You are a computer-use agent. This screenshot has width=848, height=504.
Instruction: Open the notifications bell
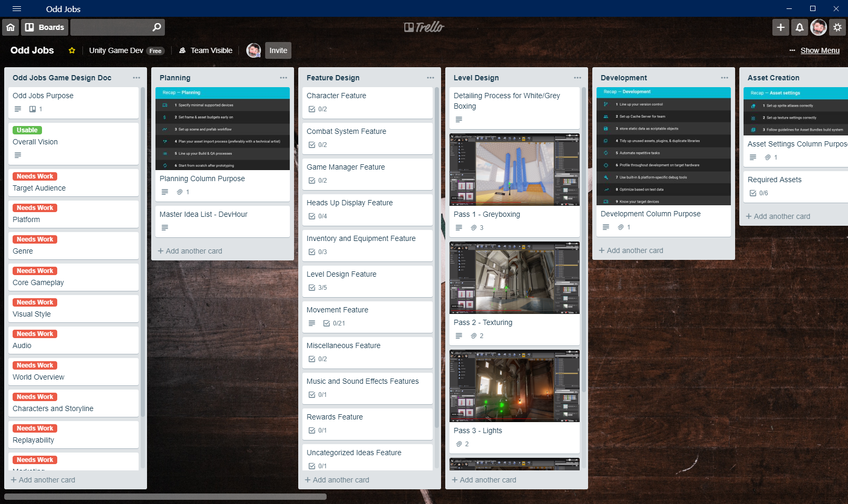[x=799, y=27]
